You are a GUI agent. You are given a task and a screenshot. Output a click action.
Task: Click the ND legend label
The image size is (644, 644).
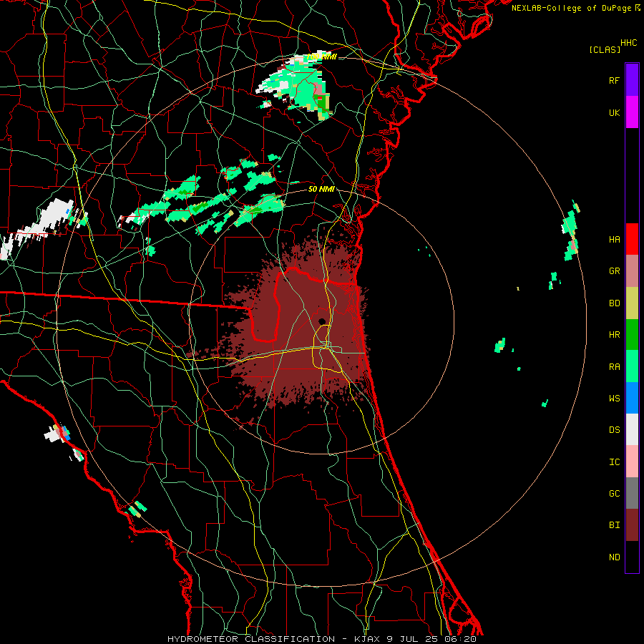click(614, 557)
